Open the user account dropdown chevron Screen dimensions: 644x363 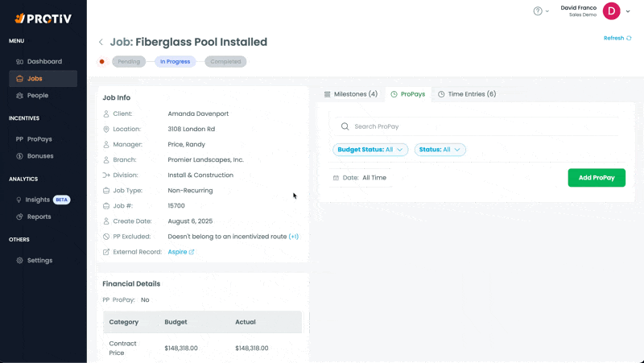[628, 11]
